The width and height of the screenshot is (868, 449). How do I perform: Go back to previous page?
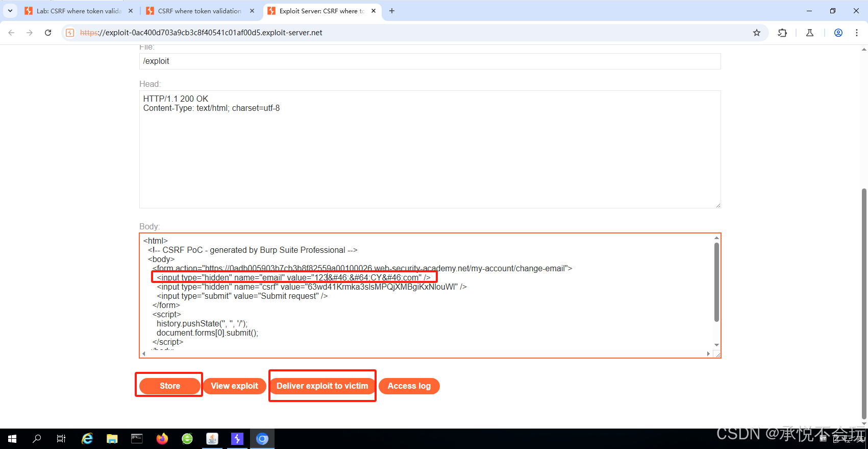coord(11,33)
